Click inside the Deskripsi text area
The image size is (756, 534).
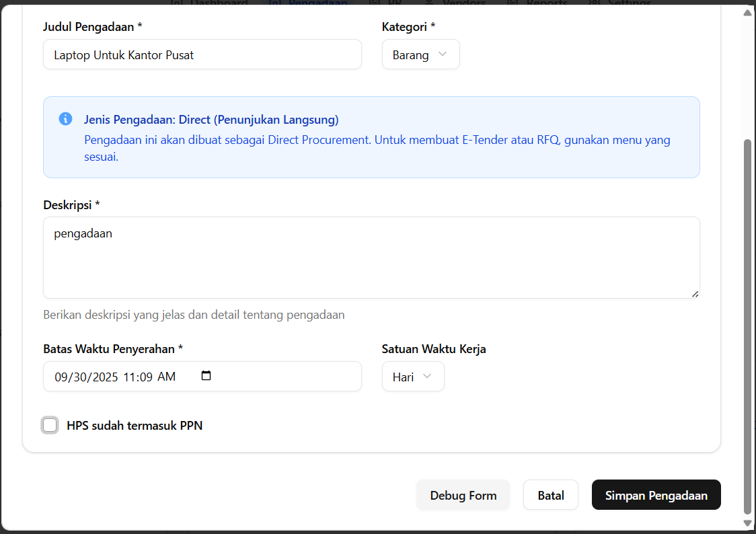(x=371, y=258)
